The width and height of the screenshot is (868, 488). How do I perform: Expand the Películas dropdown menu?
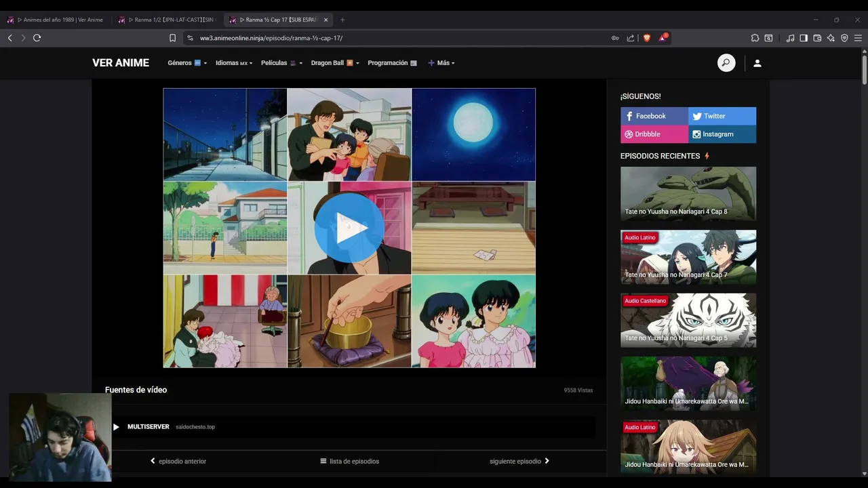[281, 63]
